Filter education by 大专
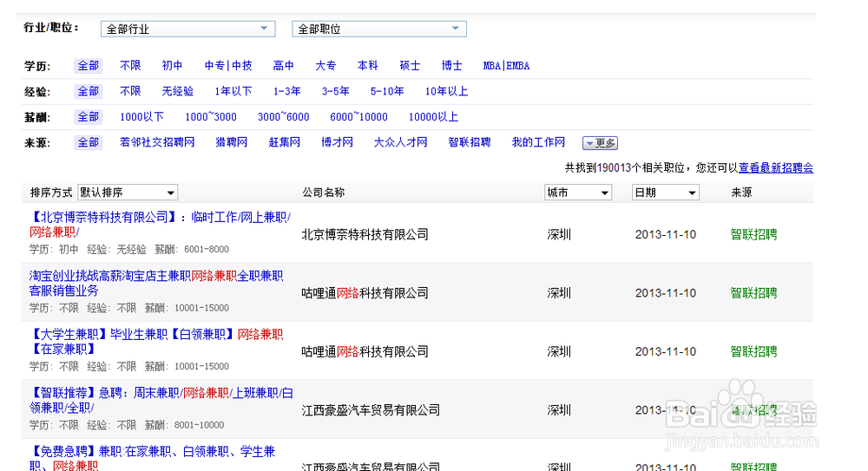This screenshot has height=471, width=868. tap(325, 66)
